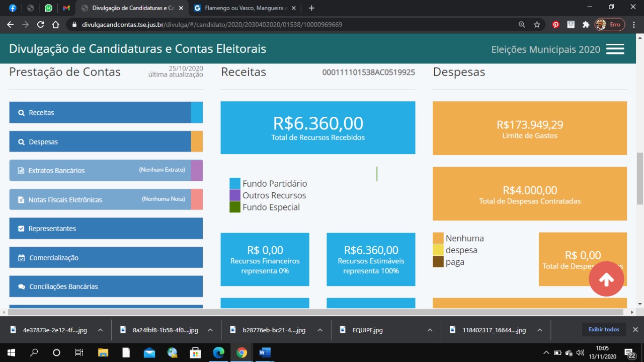Open the browser extensions puzzle icon
This screenshot has width=644, height=362.
pos(586,25)
